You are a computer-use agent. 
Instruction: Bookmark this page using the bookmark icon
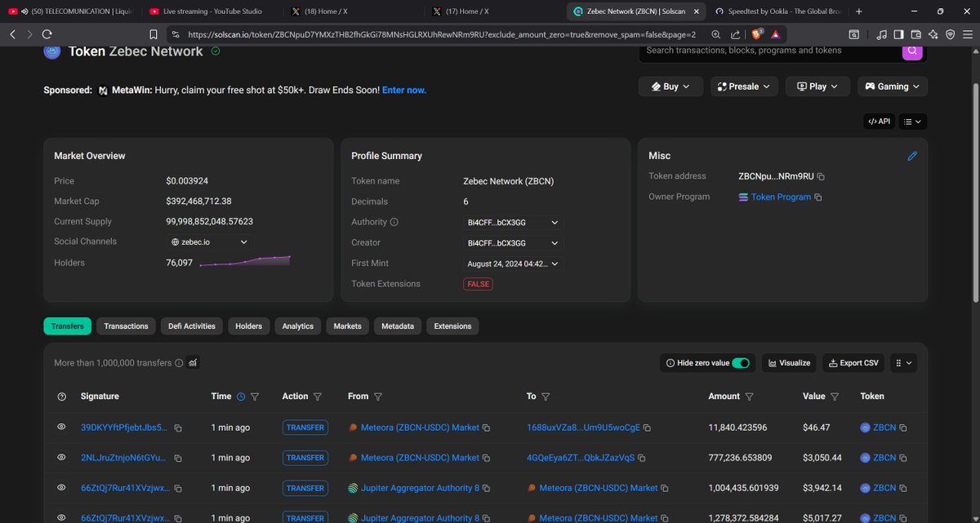point(153,34)
